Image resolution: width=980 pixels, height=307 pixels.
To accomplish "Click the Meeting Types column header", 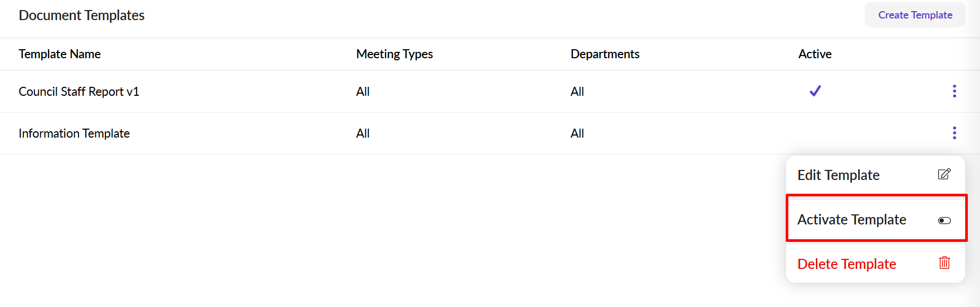I will click(394, 54).
